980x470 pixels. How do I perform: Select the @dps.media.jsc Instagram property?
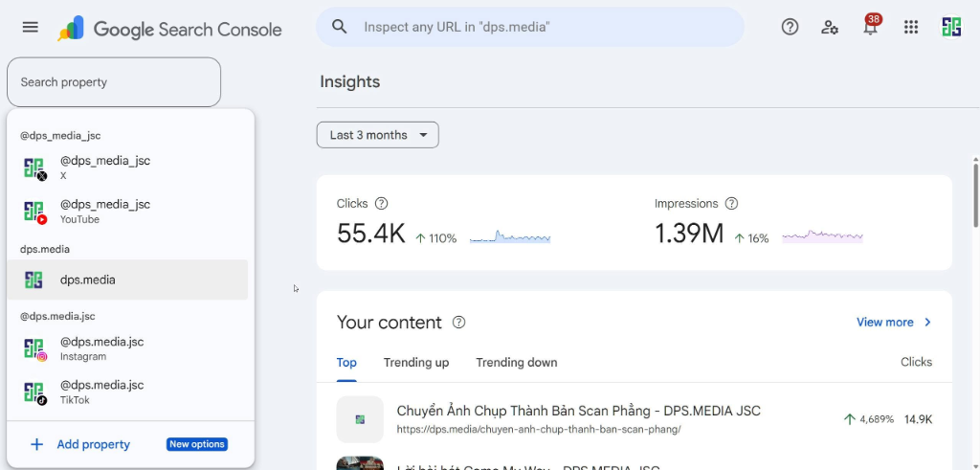pyautogui.click(x=127, y=348)
